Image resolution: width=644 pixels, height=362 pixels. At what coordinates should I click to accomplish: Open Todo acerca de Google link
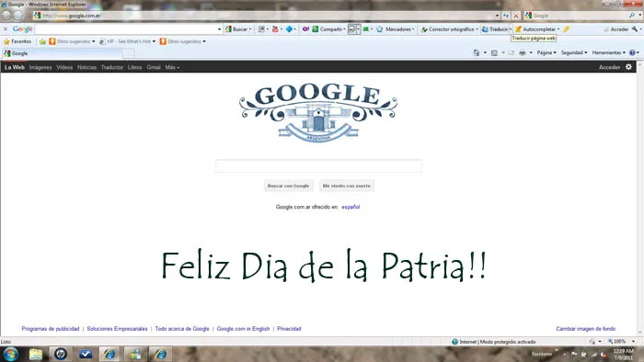182,329
